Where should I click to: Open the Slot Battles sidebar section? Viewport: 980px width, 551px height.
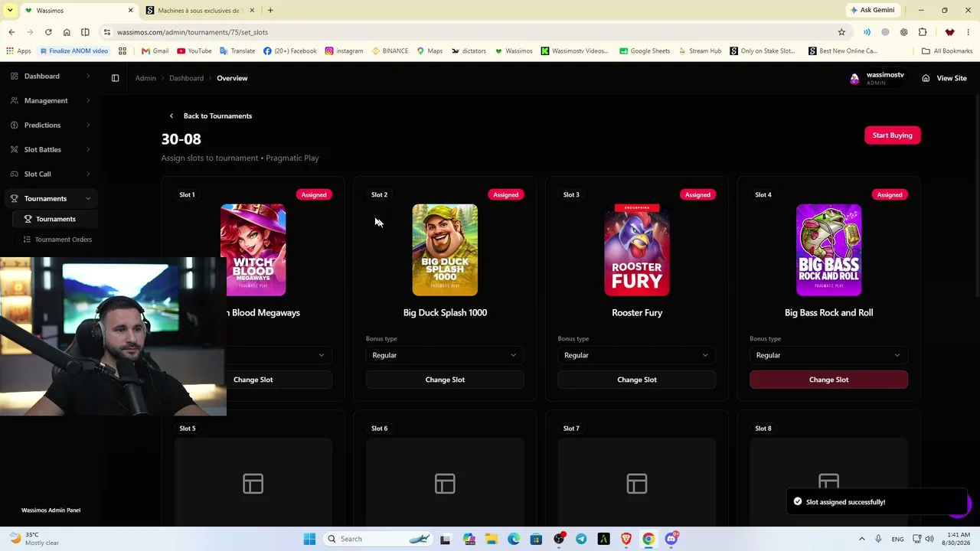[x=51, y=149]
